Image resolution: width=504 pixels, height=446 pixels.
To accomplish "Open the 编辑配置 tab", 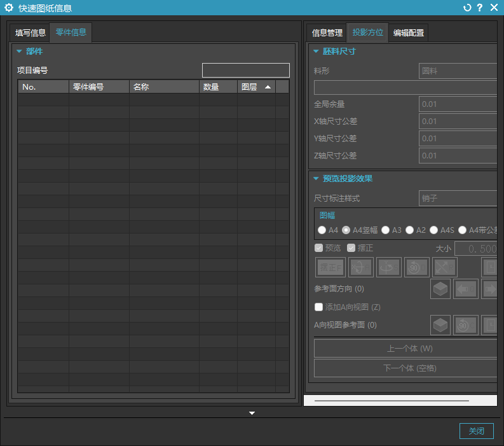I will [x=408, y=32].
